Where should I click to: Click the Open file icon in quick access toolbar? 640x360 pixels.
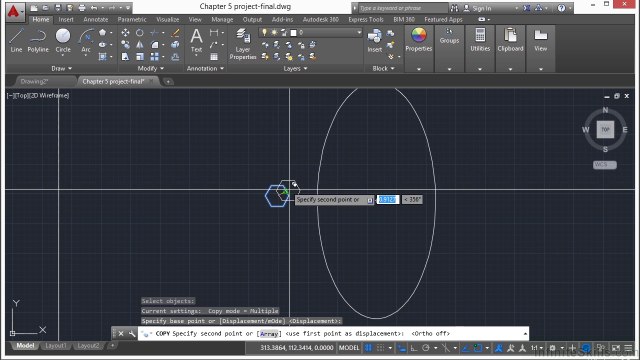click(45, 8)
